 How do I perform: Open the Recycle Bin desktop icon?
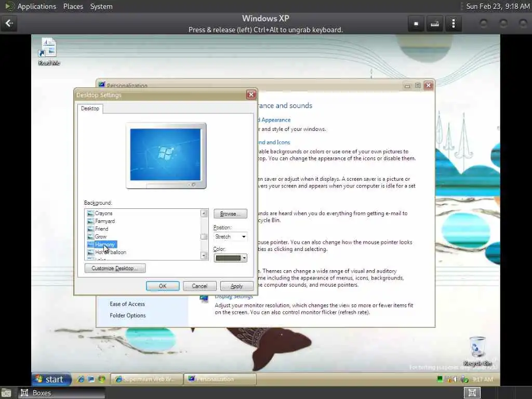coord(477,352)
